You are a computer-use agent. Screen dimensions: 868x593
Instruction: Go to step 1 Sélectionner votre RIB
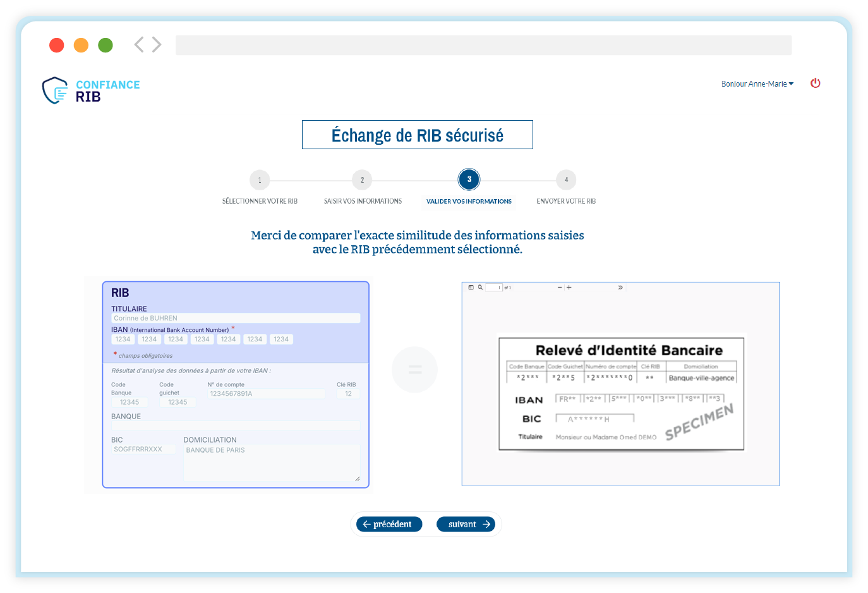point(260,180)
